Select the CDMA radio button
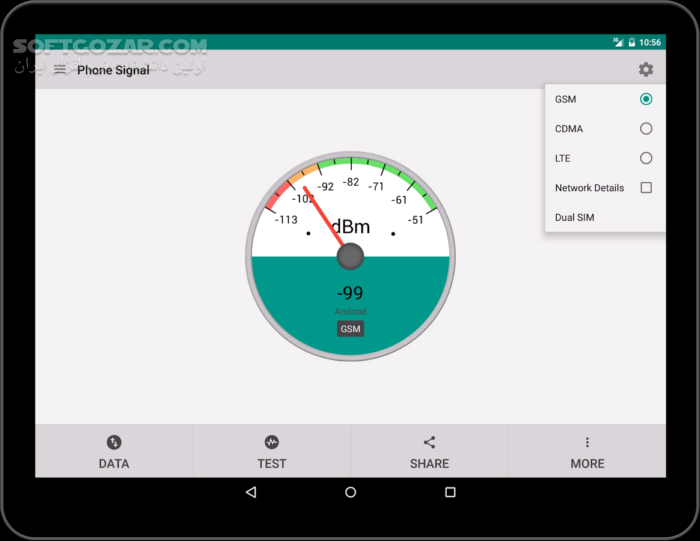Viewport: 700px width, 541px height. tap(646, 129)
